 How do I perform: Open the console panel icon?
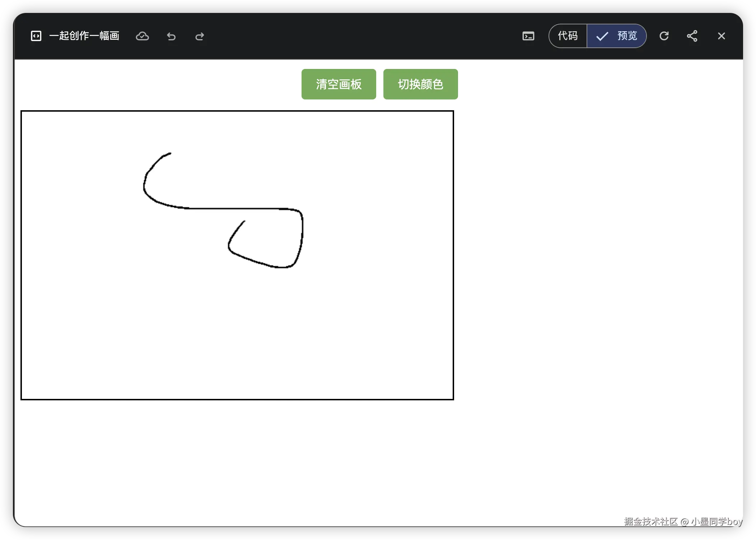coord(528,36)
